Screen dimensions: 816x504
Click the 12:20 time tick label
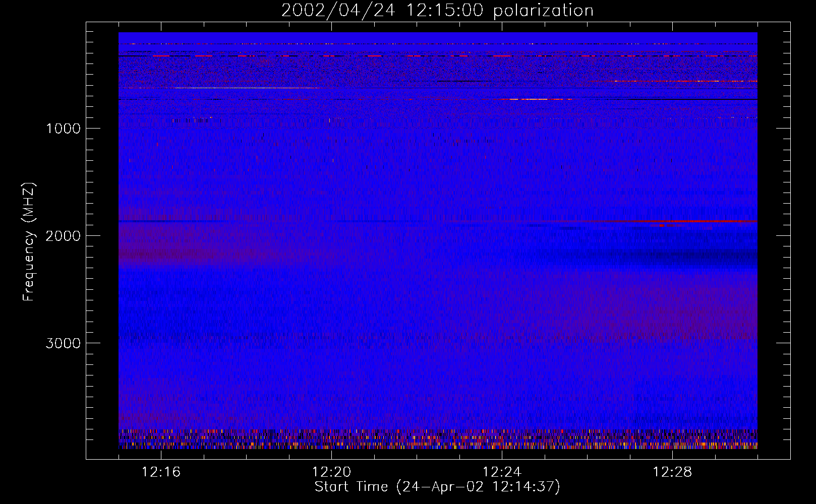tap(331, 472)
